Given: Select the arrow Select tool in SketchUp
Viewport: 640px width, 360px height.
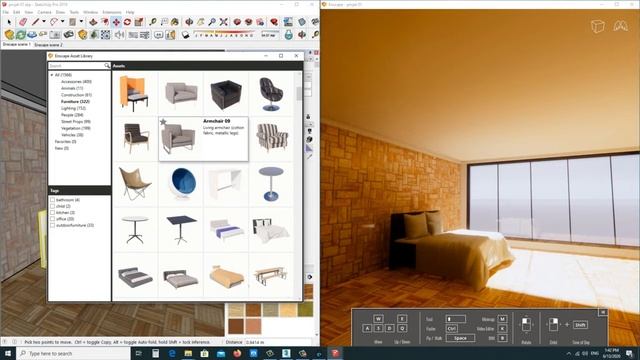Looking at the screenshot, I should [x=9, y=22].
